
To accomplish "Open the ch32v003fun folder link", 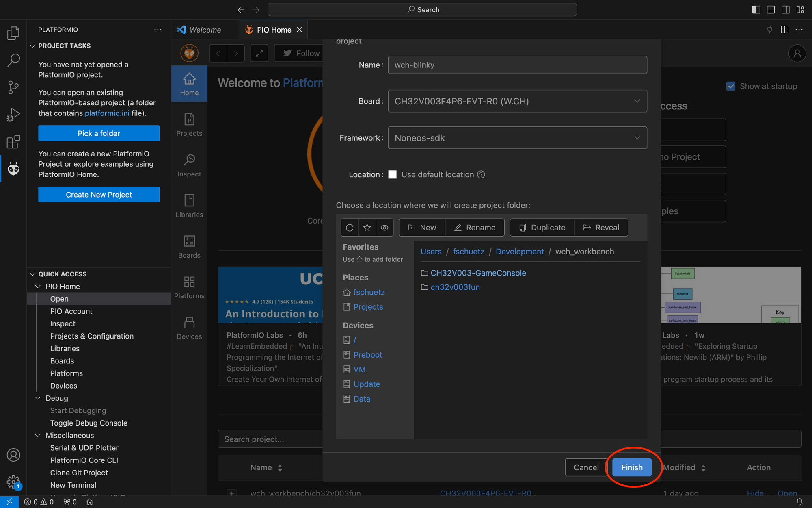I will tap(455, 287).
